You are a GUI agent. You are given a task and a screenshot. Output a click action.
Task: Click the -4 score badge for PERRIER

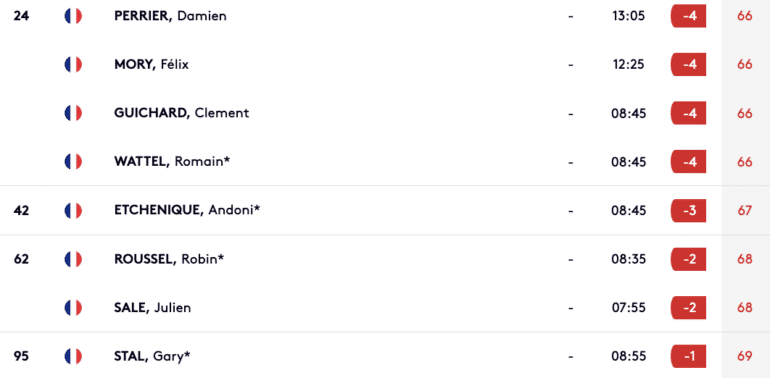coord(688,16)
